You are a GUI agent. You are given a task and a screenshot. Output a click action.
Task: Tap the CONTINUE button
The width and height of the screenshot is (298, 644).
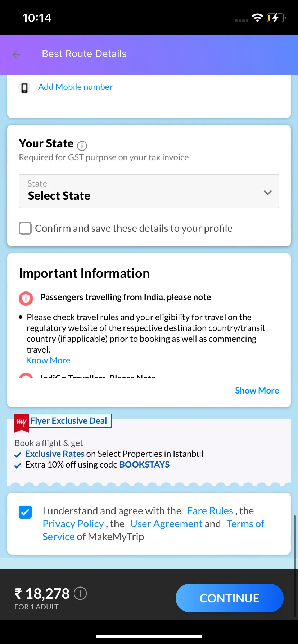tap(230, 598)
